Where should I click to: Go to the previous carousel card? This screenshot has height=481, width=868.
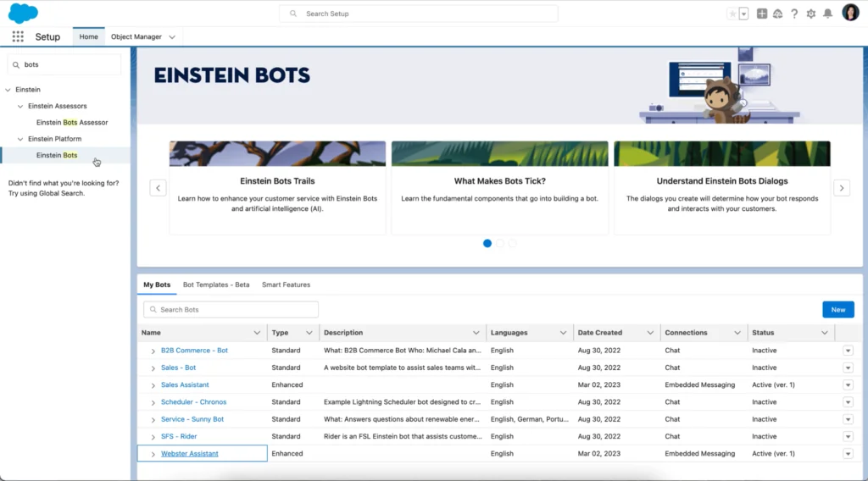coord(158,188)
